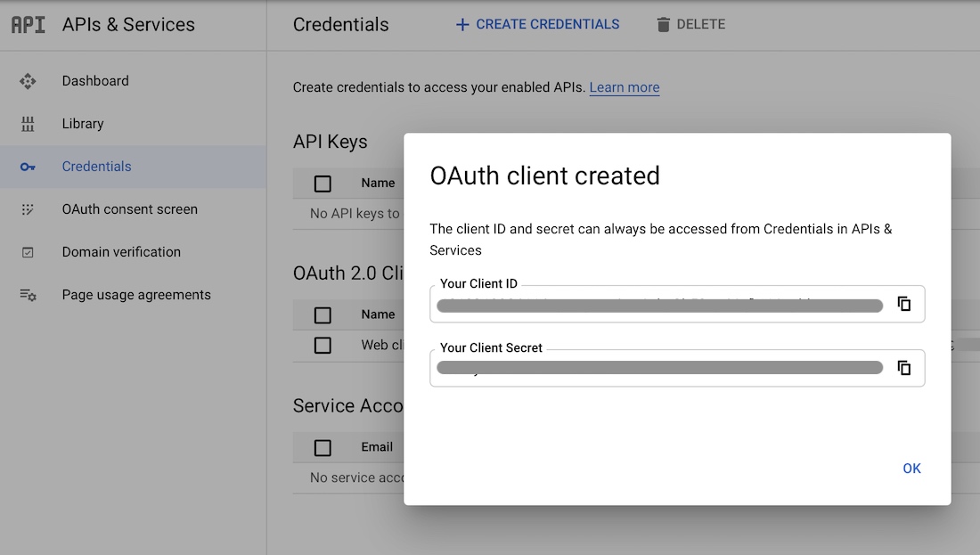Check the Service Account Email checkbox
The image size is (980, 555).
[323, 447]
